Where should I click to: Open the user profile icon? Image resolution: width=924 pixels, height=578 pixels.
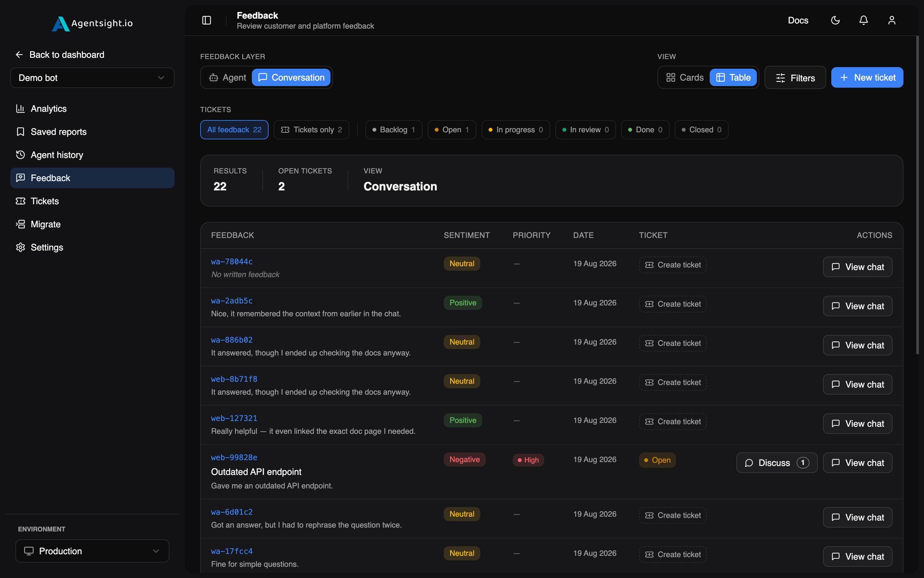[x=892, y=20]
